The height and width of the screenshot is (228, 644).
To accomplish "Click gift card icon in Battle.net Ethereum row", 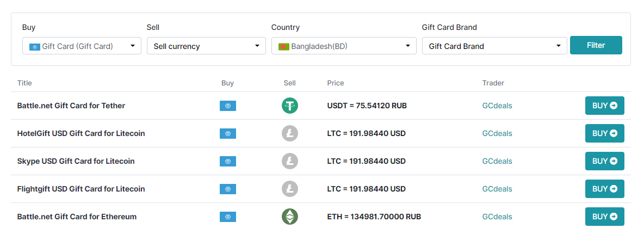I will 228,217.
